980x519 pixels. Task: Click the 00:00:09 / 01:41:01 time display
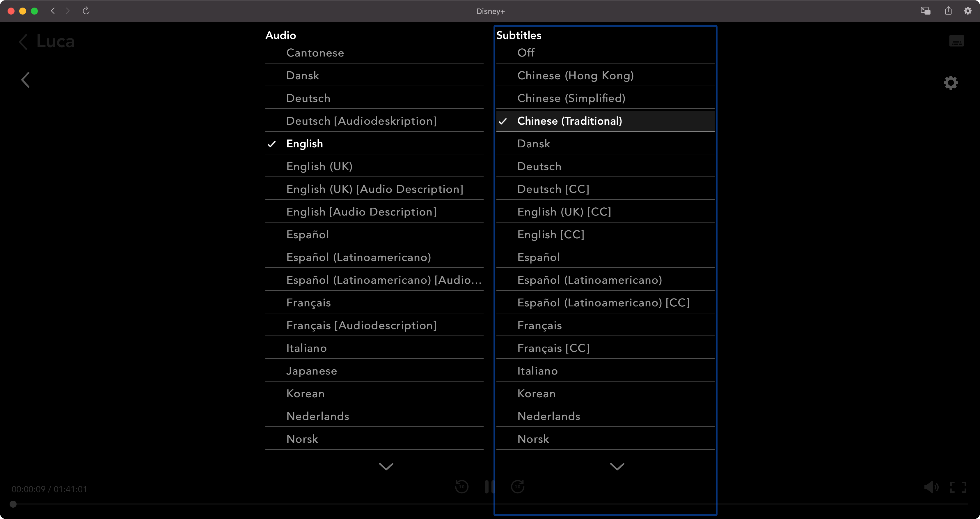[x=49, y=489]
